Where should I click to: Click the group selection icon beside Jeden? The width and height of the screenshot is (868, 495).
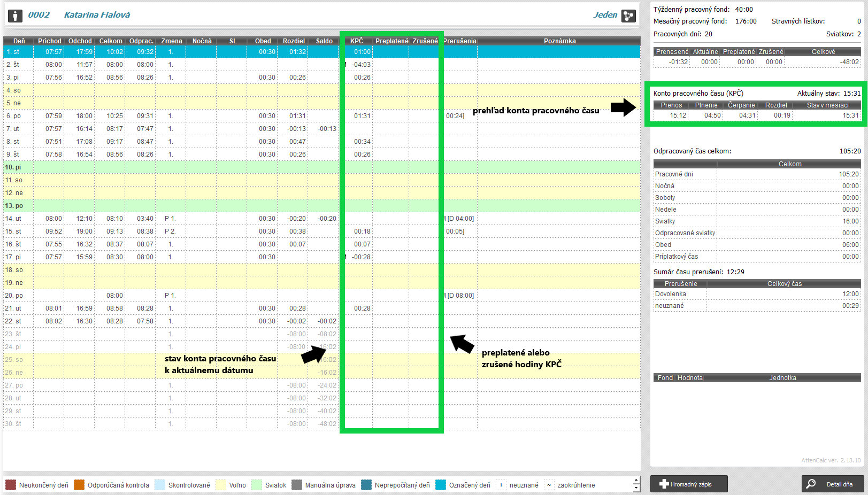[628, 16]
